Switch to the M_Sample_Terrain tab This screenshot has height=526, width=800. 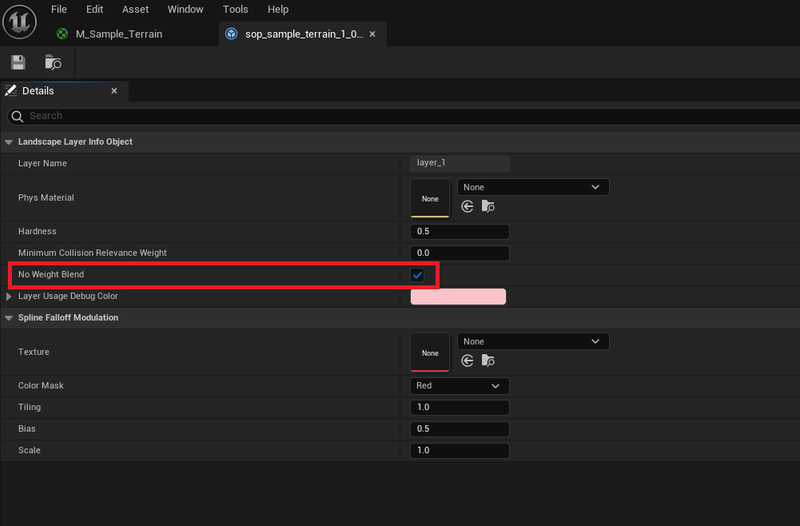(118, 34)
